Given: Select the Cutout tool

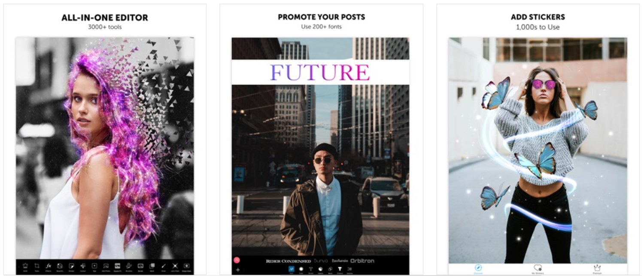Looking at the screenshot, I should 82,266.
